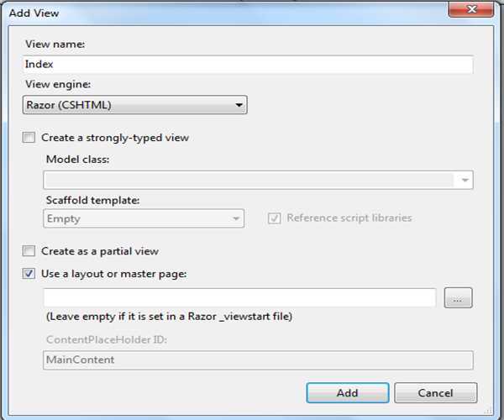The width and height of the screenshot is (504, 420).
Task: Click the empty layout page path field
Action: tap(239, 297)
